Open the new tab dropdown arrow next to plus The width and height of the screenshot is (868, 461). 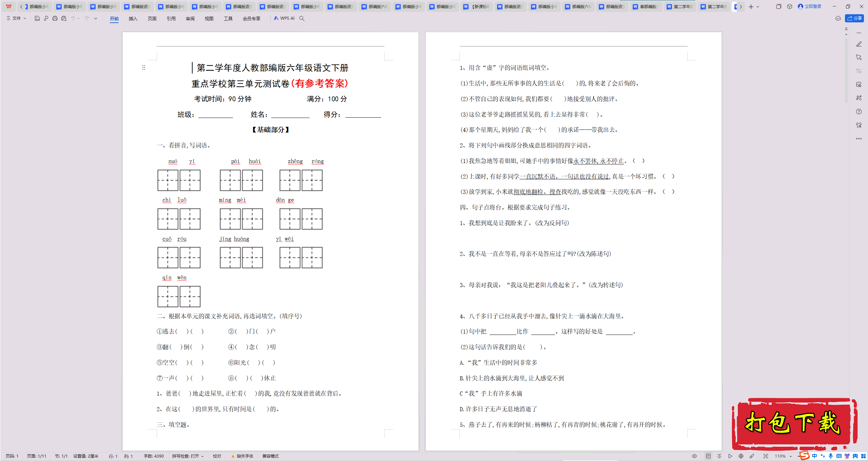click(758, 7)
